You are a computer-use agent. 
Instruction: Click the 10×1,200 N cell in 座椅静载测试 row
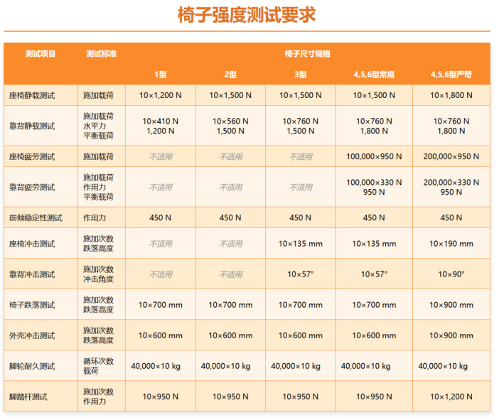pos(161,95)
